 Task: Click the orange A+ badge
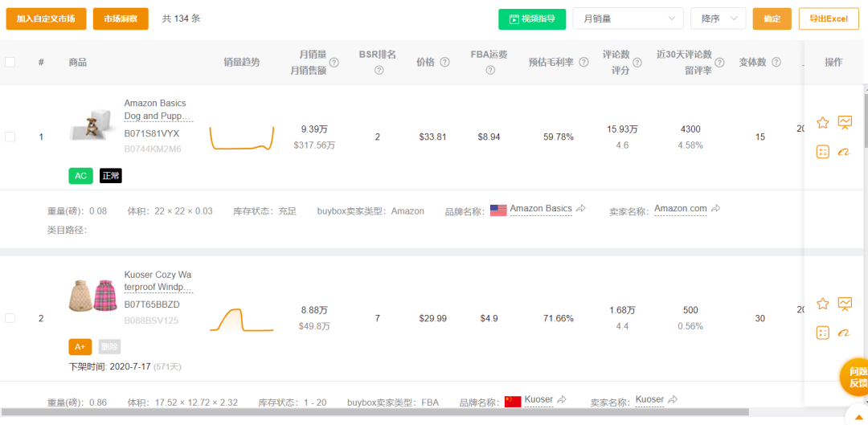[x=80, y=347]
